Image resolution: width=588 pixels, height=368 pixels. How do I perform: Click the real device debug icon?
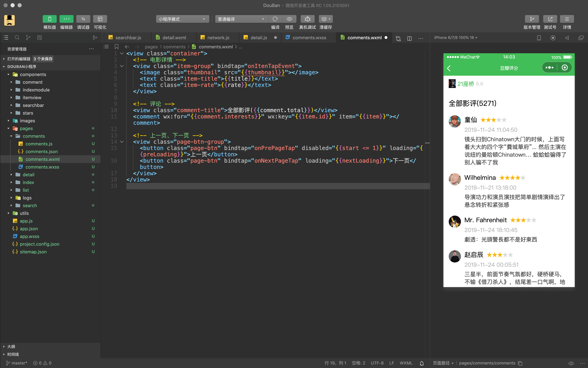click(x=307, y=19)
